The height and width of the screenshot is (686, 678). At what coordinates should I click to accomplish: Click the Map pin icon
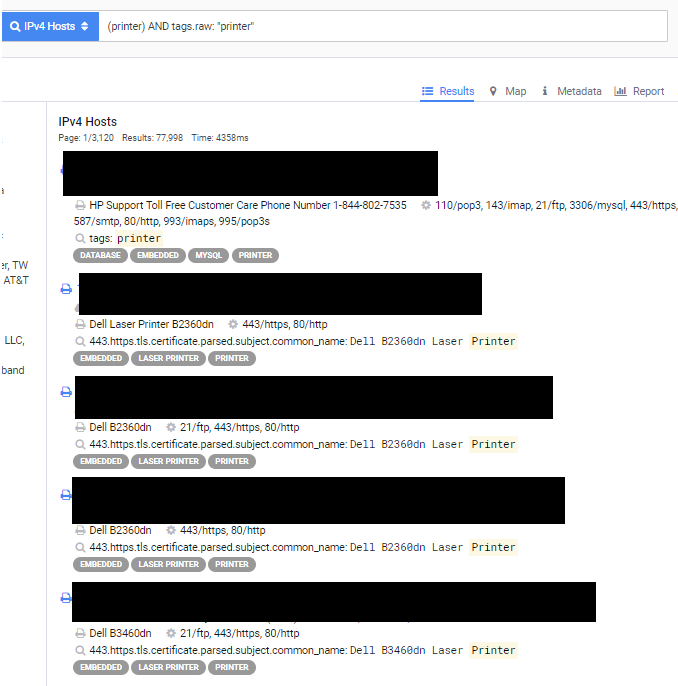(x=493, y=91)
